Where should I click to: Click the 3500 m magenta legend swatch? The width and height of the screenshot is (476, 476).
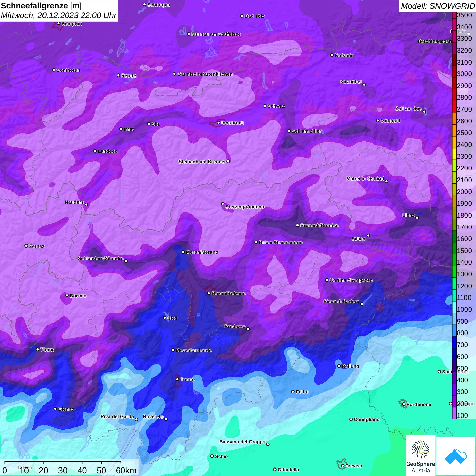(454, 15)
